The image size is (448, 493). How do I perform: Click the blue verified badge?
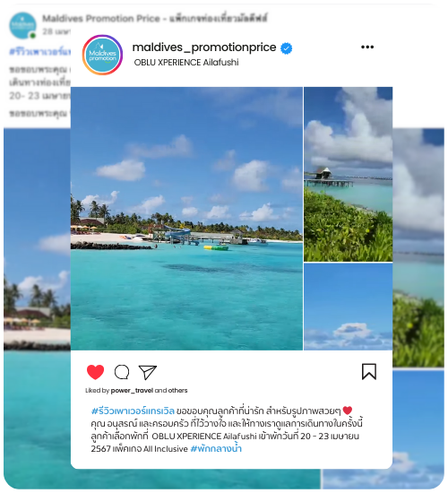click(x=286, y=48)
